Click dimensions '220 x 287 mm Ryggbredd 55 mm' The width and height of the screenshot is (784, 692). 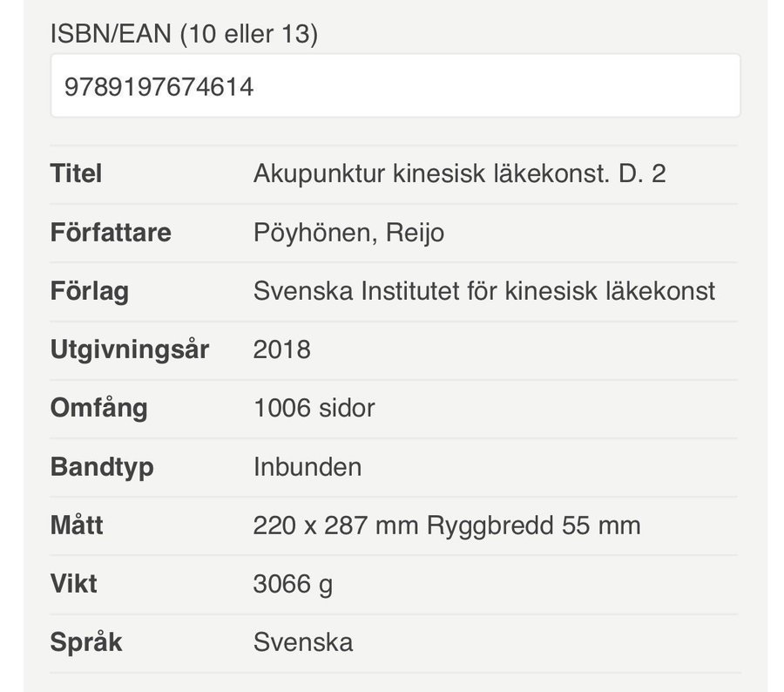tap(446, 526)
